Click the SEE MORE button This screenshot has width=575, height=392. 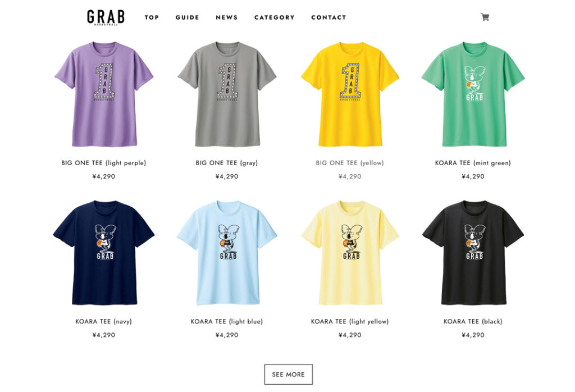click(x=288, y=375)
